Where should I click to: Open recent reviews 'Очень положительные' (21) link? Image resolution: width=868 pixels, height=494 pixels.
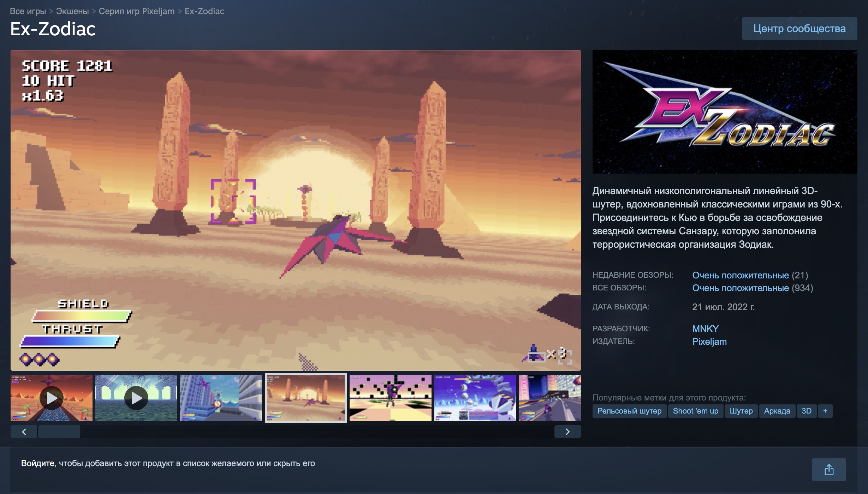point(741,275)
